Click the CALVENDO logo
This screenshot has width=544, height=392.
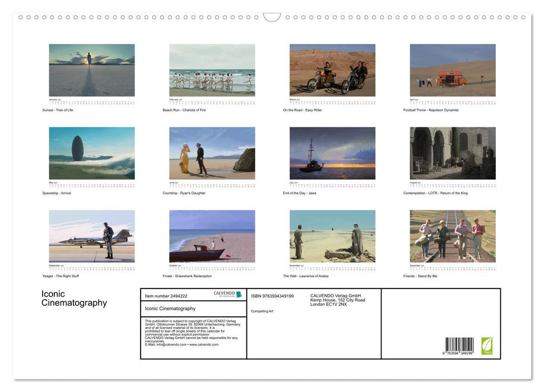coord(227,294)
